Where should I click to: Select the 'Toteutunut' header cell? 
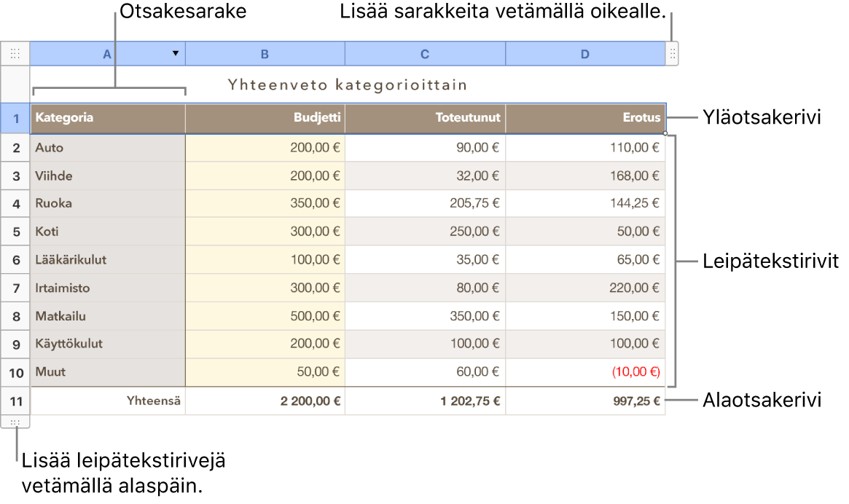(425, 118)
